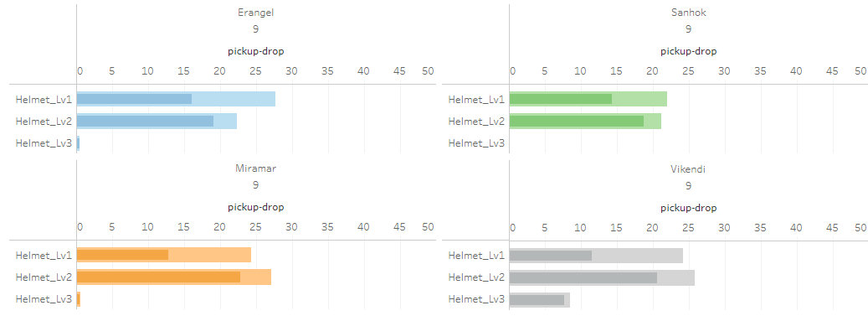The width and height of the screenshot is (868, 321).
Task: Click the Sanhok panel title
Action: (x=688, y=13)
